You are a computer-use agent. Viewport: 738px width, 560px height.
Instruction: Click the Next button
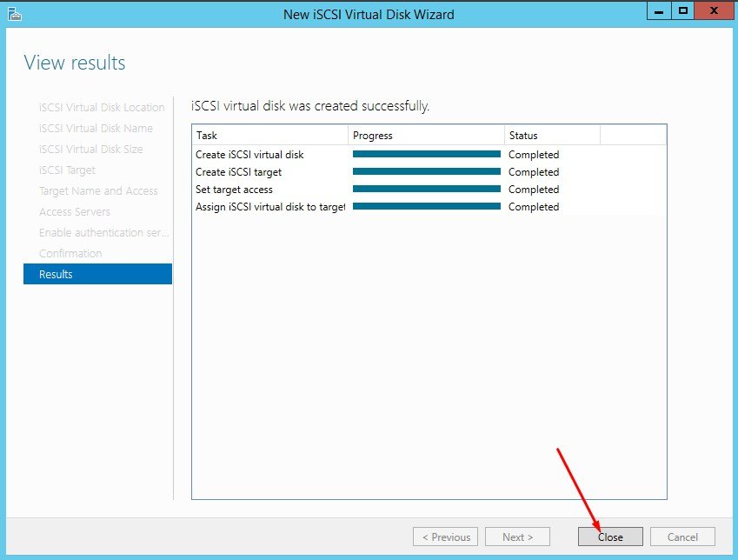coord(517,537)
